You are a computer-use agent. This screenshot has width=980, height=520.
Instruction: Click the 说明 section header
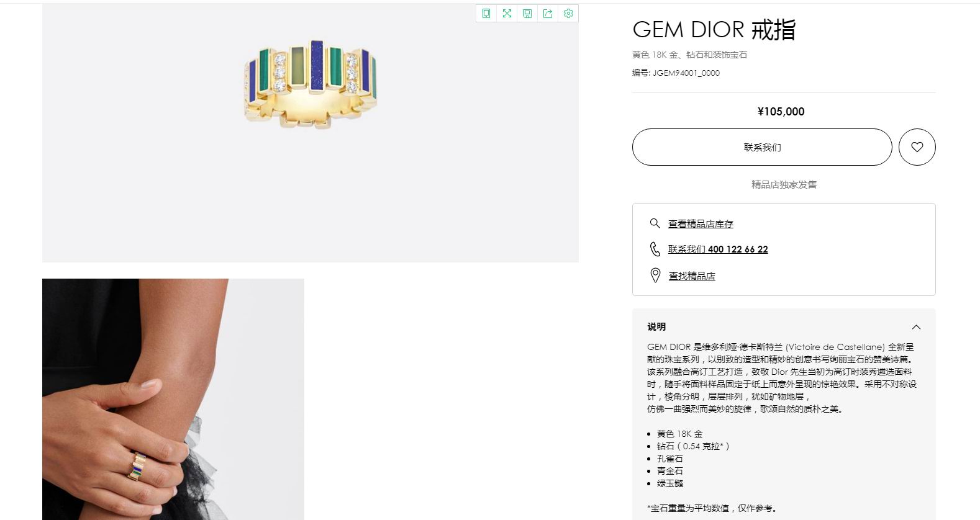coord(784,327)
